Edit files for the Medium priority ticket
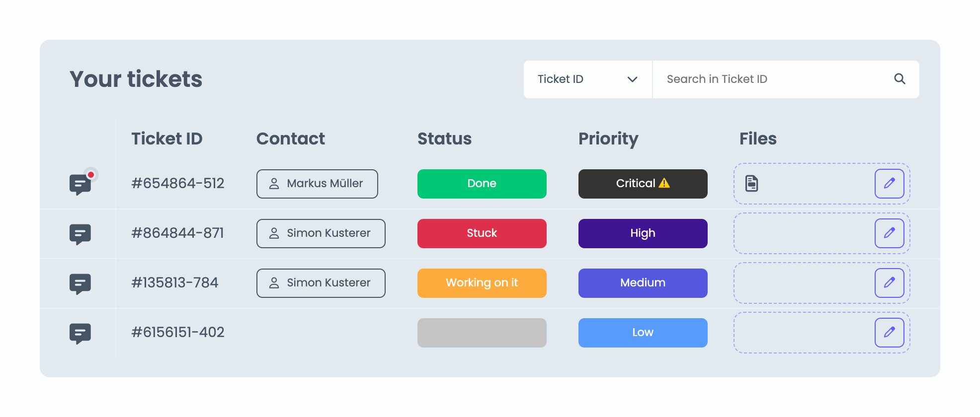This screenshot has width=980, height=417. (889, 283)
